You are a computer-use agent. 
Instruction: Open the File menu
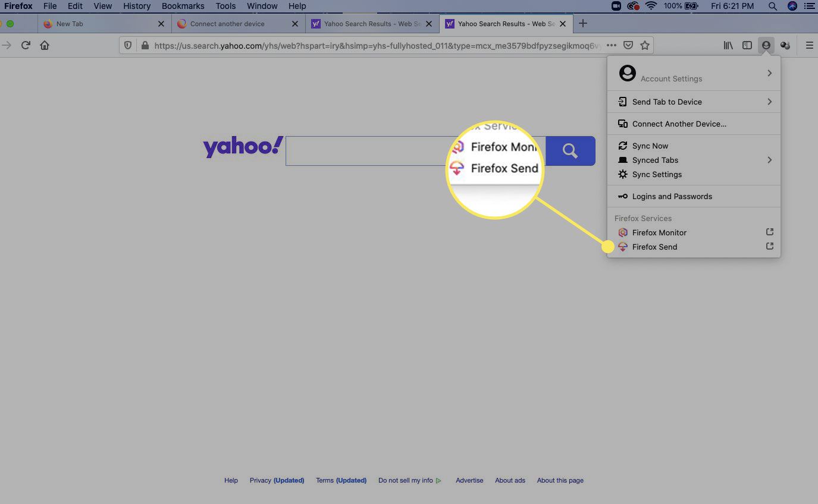(50, 6)
